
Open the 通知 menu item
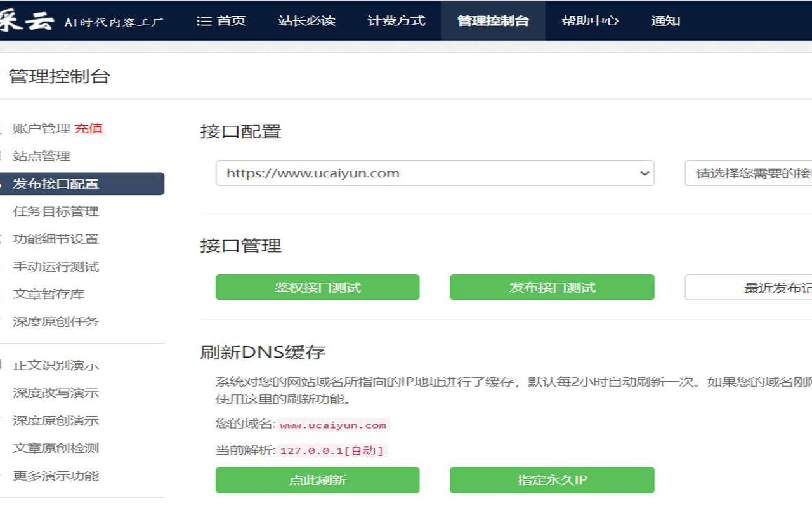point(664,20)
